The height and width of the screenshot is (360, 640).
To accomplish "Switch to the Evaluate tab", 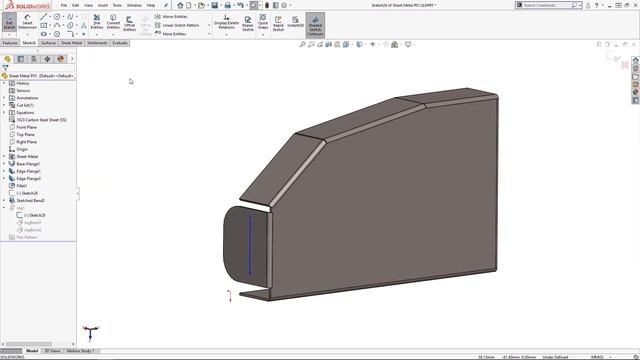I will click(x=120, y=43).
